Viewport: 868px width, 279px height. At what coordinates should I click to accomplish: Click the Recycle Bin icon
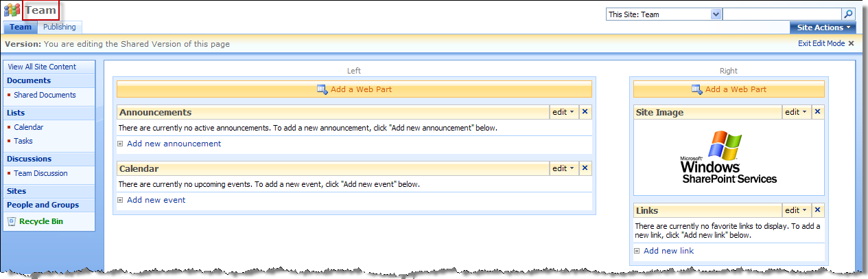(x=12, y=221)
